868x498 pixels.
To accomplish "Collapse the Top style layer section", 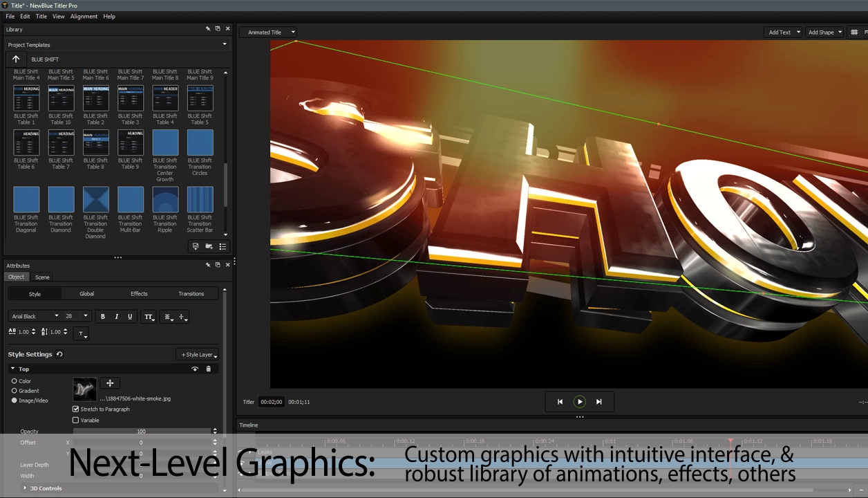I will pos(12,369).
